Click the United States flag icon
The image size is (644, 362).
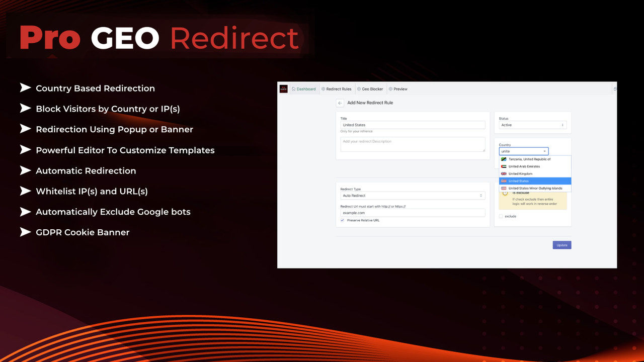click(503, 181)
